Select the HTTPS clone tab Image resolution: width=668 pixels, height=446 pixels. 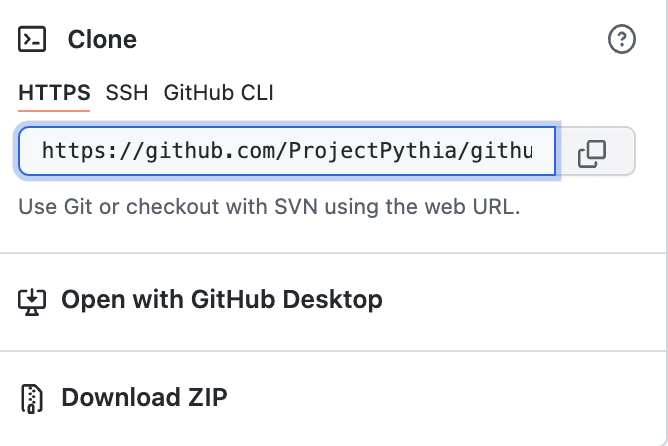tap(54, 93)
